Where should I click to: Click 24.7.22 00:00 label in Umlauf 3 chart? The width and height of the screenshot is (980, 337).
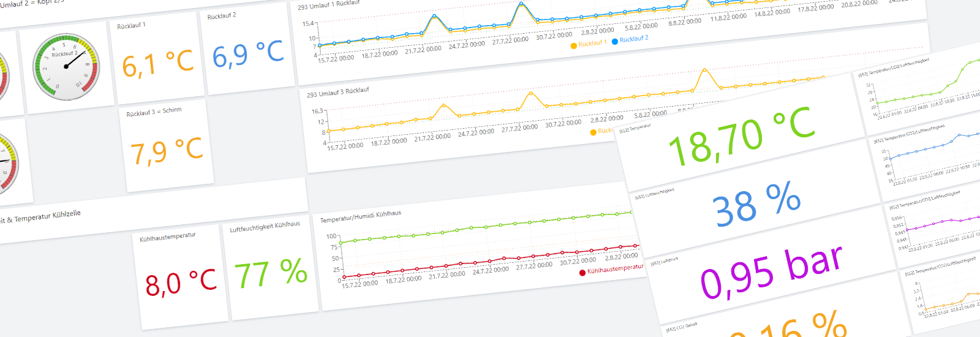[x=476, y=133]
